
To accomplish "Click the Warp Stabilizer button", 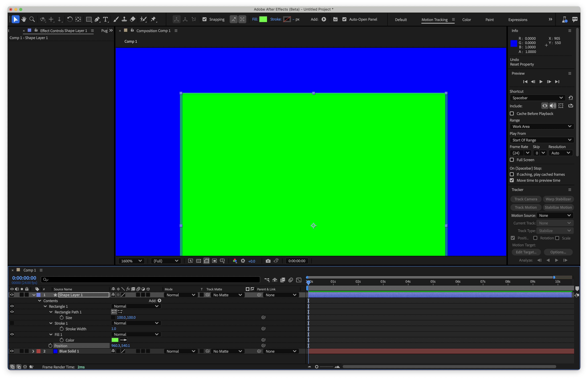I will click(558, 199).
